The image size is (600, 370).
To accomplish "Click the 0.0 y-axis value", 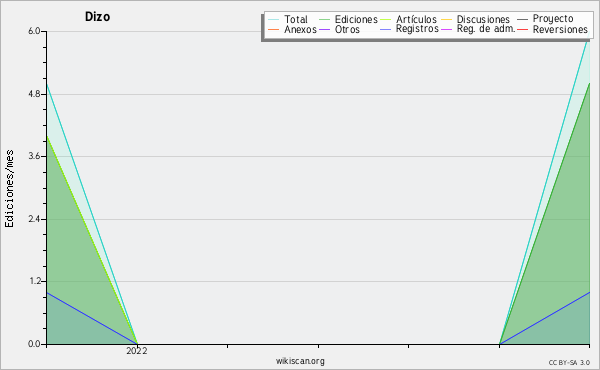I will [x=34, y=344].
